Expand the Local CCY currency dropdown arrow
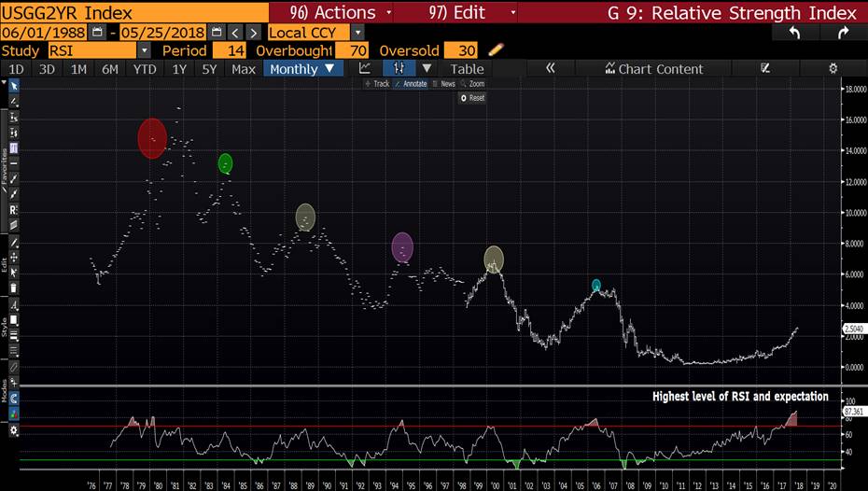The image size is (868, 491). point(358,33)
